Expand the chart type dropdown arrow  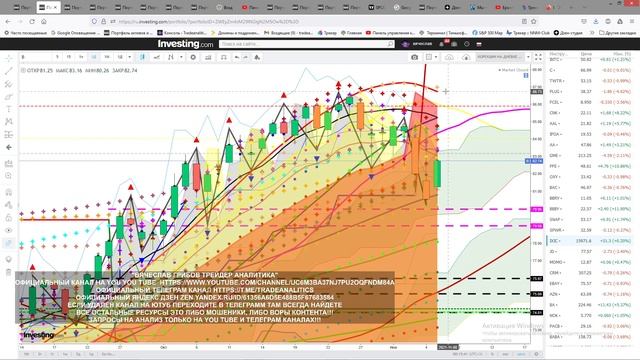point(181,57)
